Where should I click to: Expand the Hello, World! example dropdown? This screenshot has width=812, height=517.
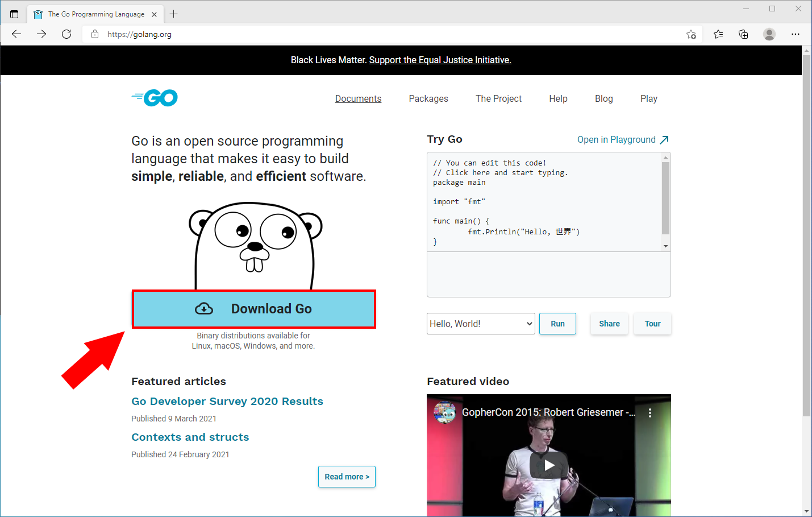point(481,324)
